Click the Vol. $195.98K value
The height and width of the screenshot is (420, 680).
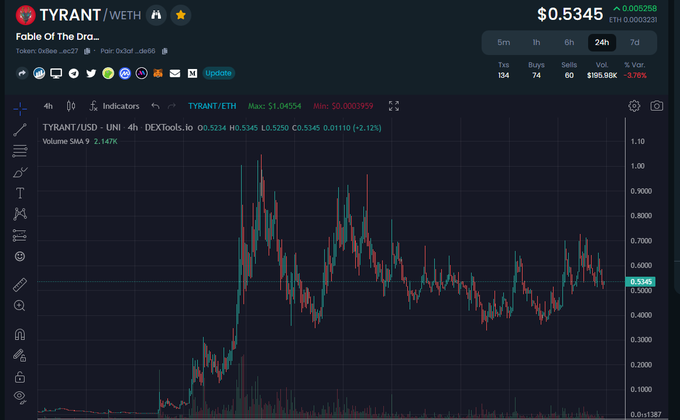pos(602,75)
